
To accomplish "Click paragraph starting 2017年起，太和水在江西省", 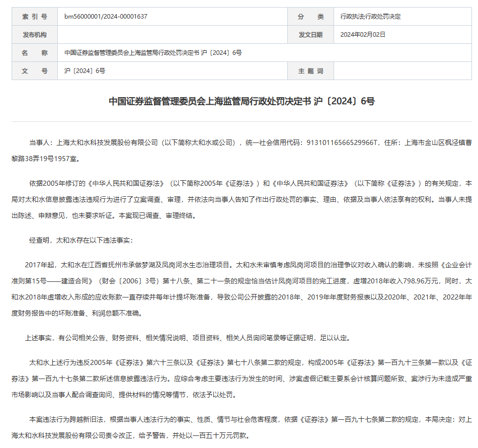I will click(242, 289).
